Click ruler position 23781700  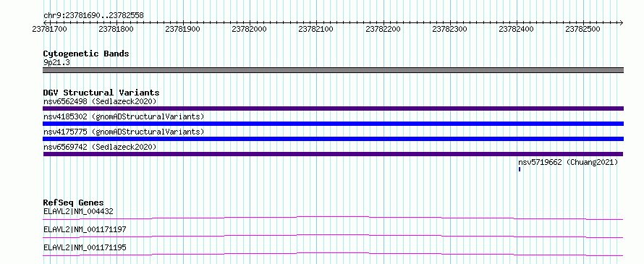(x=49, y=29)
